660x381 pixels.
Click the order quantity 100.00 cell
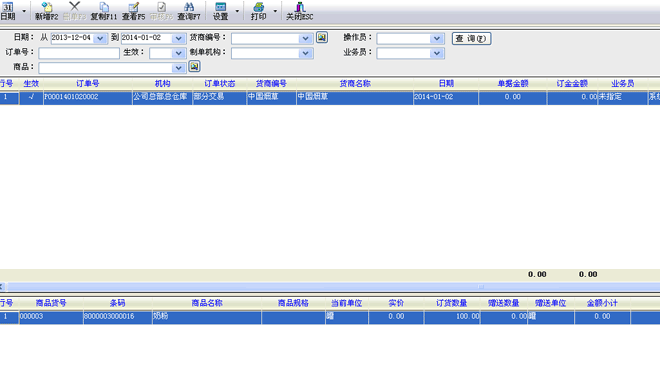click(x=452, y=317)
